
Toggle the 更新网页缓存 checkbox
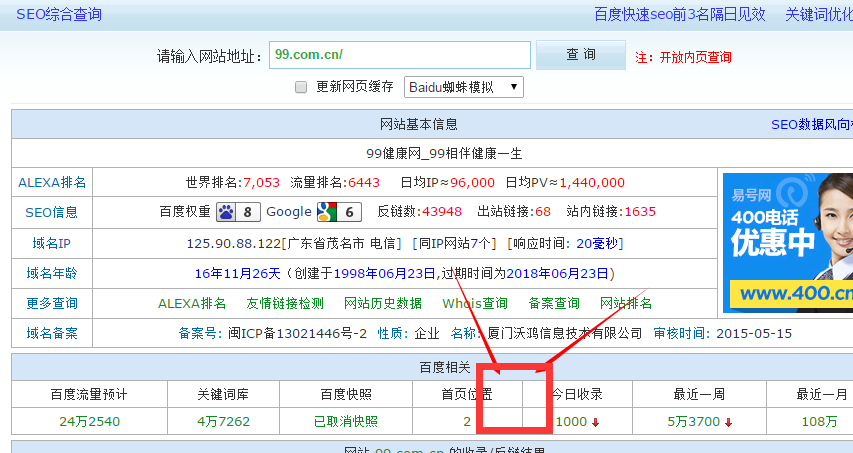tap(301, 87)
